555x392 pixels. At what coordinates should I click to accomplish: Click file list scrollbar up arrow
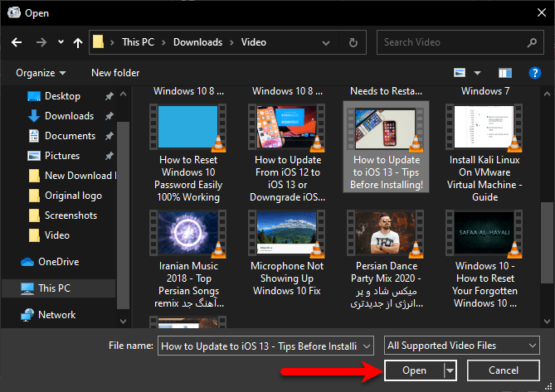click(547, 94)
